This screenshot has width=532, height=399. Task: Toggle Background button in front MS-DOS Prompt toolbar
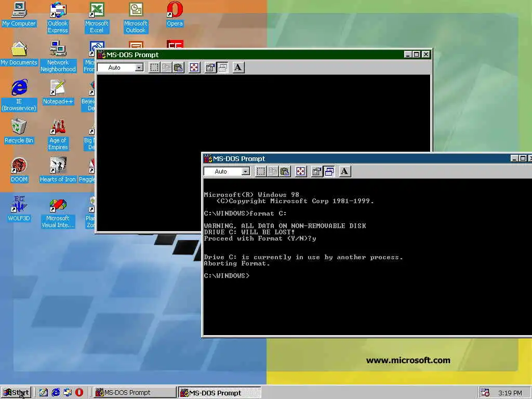329,171
